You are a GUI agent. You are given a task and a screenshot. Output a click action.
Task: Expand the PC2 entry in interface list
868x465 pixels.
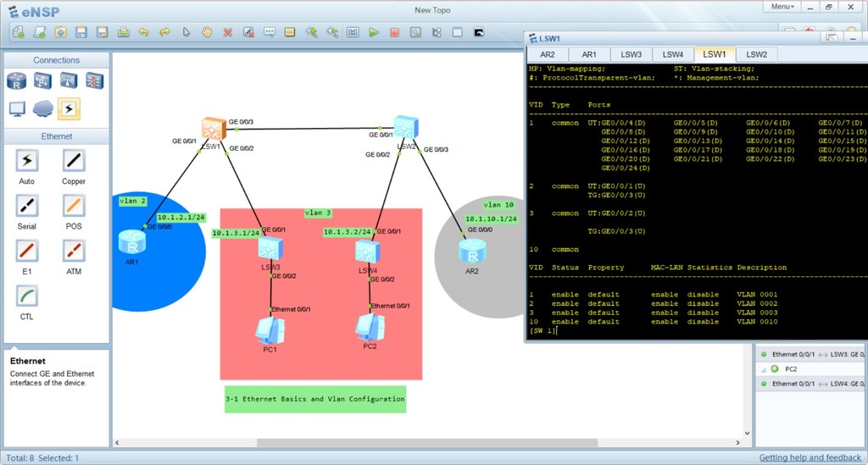(x=775, y=369)
